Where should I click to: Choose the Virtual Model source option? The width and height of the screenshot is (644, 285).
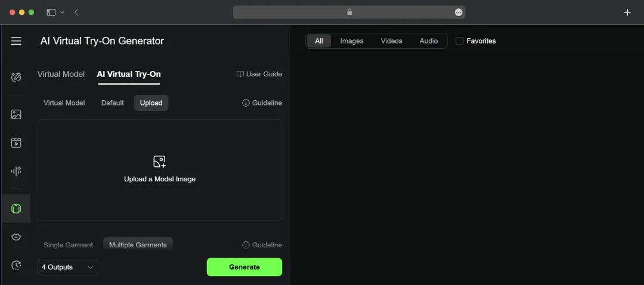(64, 103)
